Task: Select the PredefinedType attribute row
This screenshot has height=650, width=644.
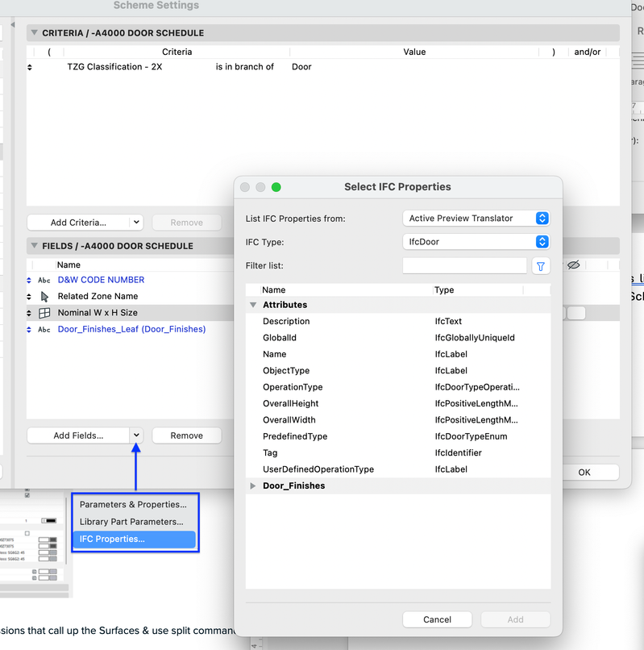Action: 398,436
